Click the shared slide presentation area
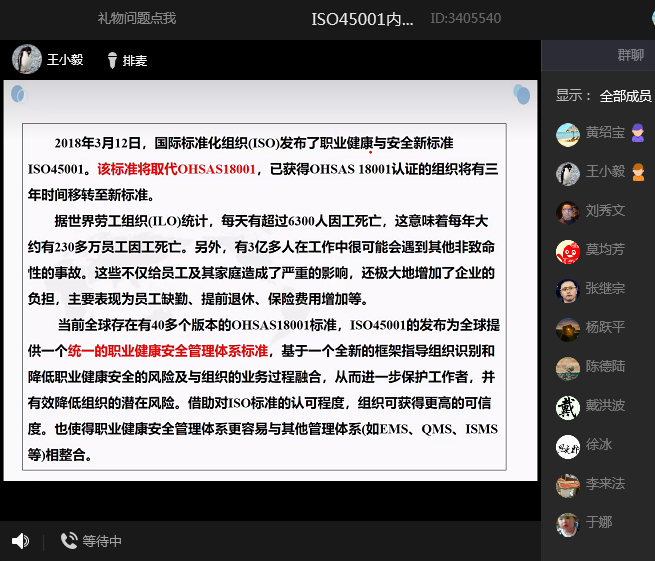 pos(270,280)
